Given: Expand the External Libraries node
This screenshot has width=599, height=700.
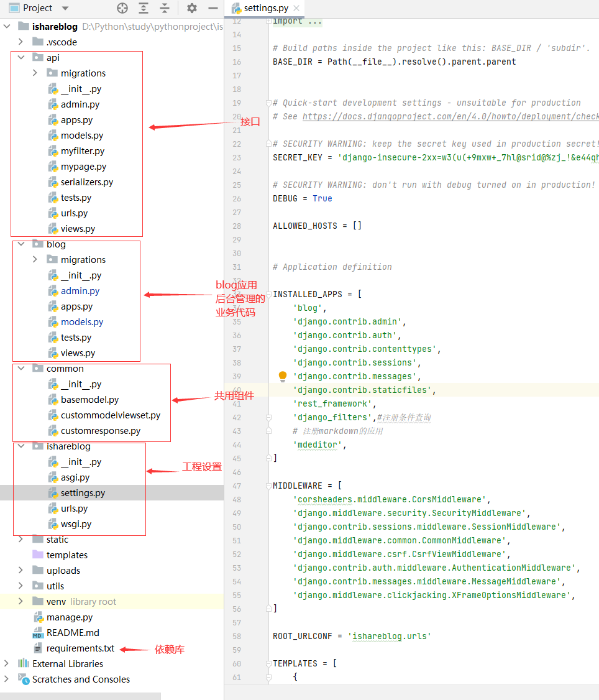Looking at the screenshot, I should 7,664.
